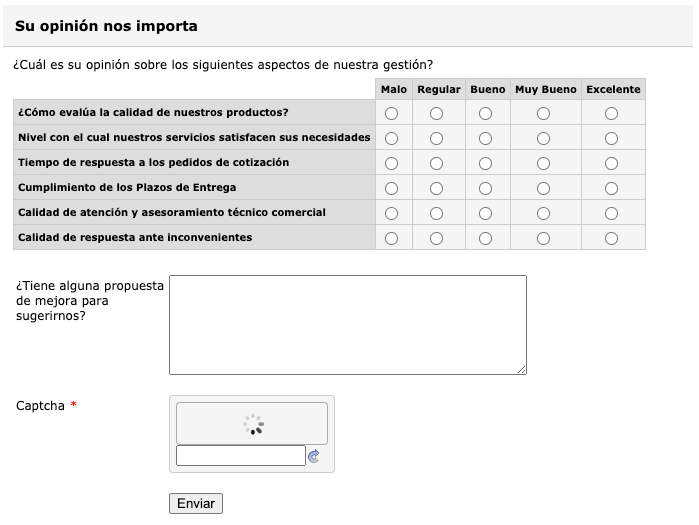Mark Bueno for delivery deadlines compliance

pos(486,188)
